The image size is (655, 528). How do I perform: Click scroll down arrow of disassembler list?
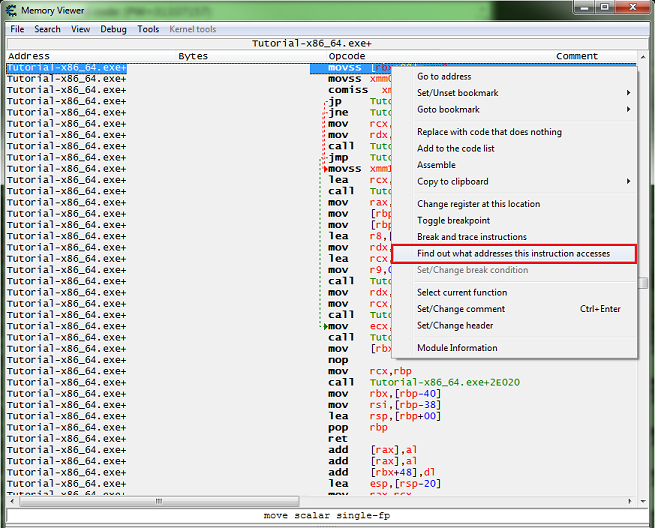pos(643,501)
